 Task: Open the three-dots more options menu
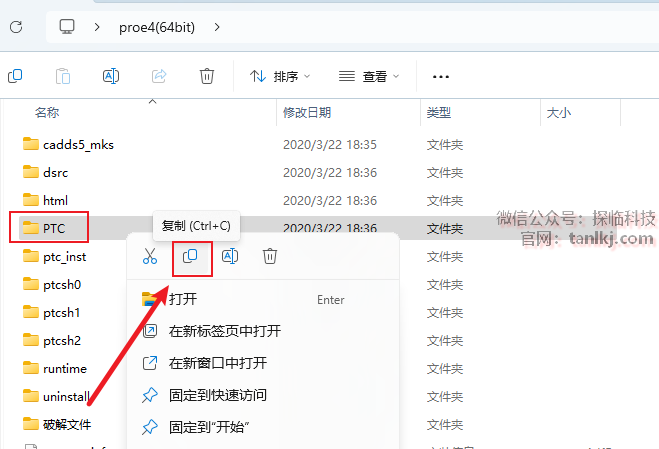tap(440, 77)
